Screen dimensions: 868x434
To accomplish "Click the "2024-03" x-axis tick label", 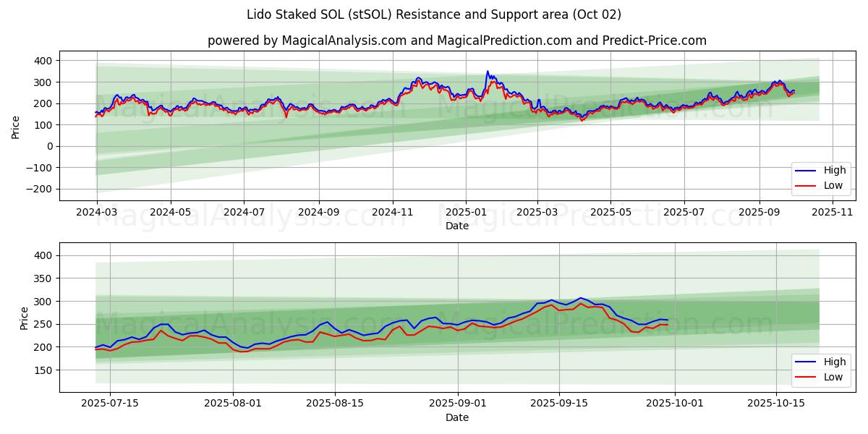I will [97, 213].
